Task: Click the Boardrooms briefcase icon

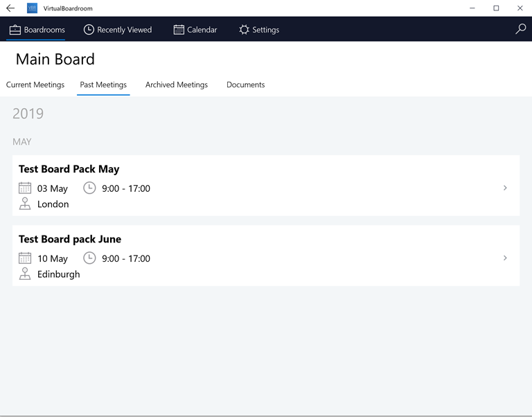Action: [x=15, y=30]
